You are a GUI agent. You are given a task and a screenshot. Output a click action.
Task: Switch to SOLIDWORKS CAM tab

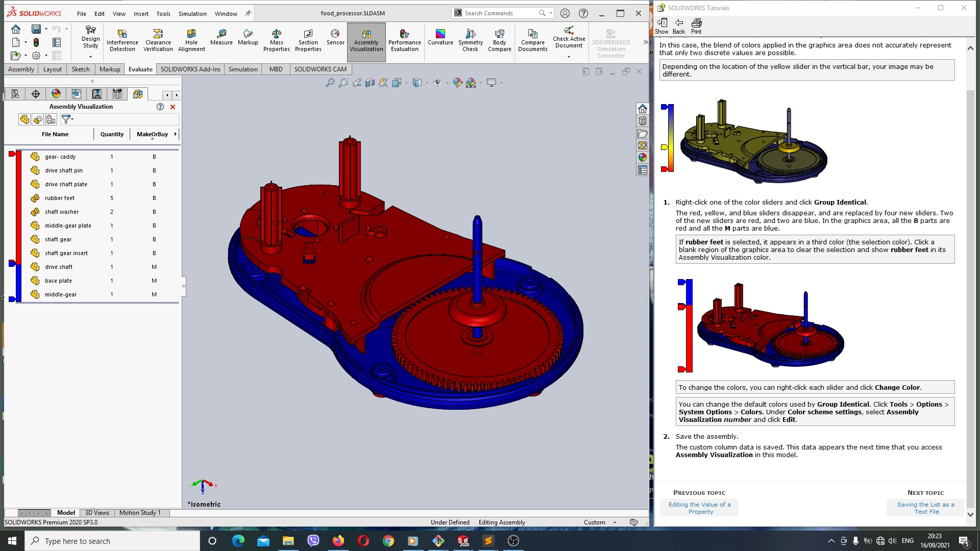(320, 69)
